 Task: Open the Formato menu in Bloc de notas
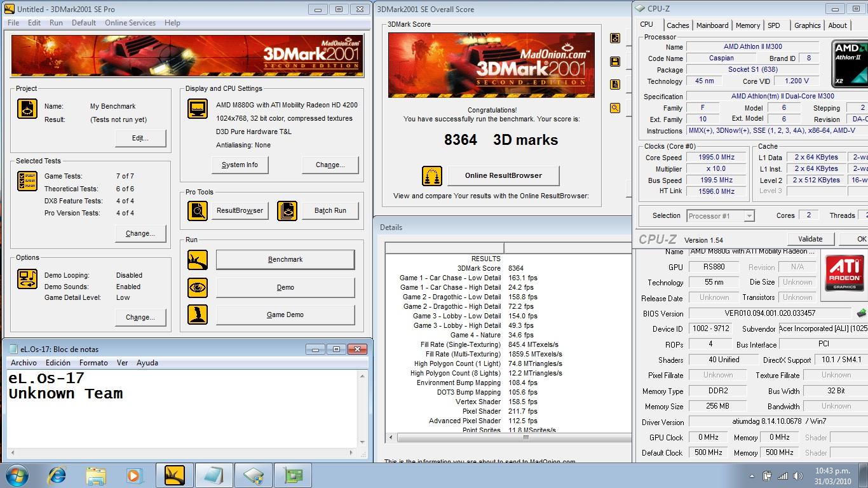tap(93, 363)
